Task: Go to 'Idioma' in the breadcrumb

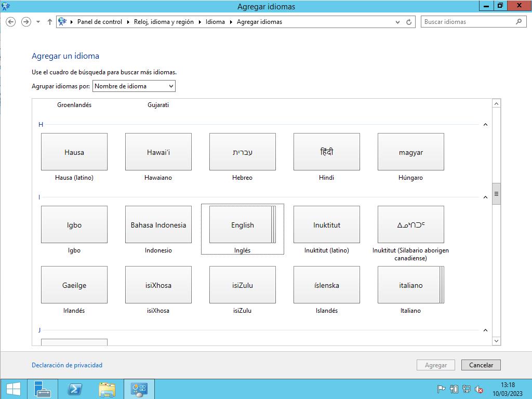Action: 215,22
